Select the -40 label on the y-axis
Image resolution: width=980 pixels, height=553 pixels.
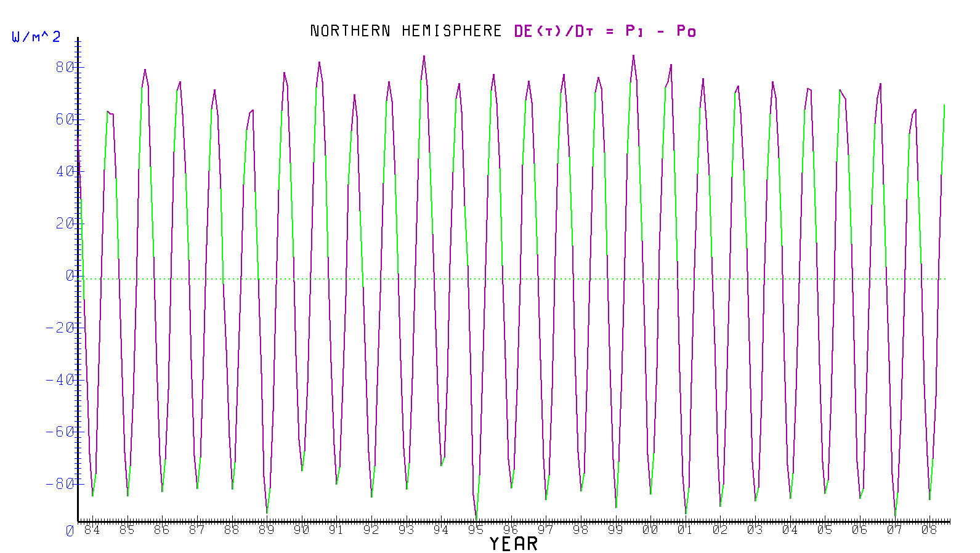point(60,379)
